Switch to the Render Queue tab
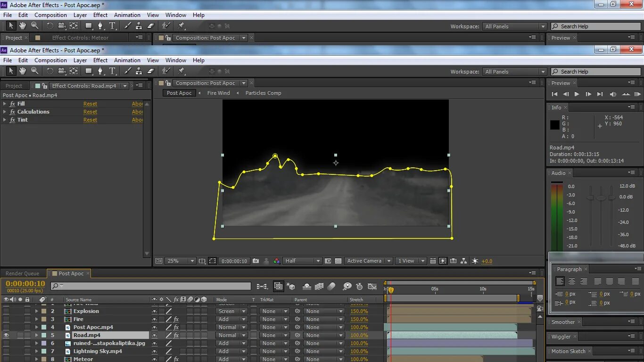The image size is (644, 362). pyautogui.click(x=22, y=273)
